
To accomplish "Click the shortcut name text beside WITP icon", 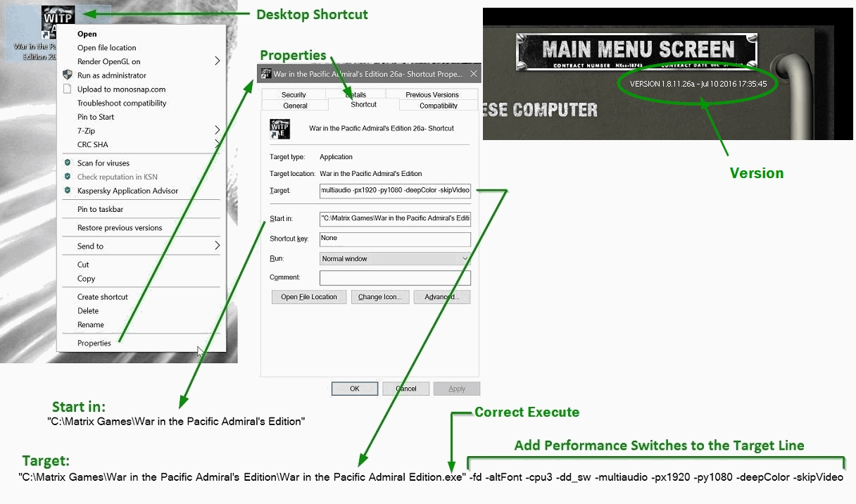I will [x=382, y=129].
